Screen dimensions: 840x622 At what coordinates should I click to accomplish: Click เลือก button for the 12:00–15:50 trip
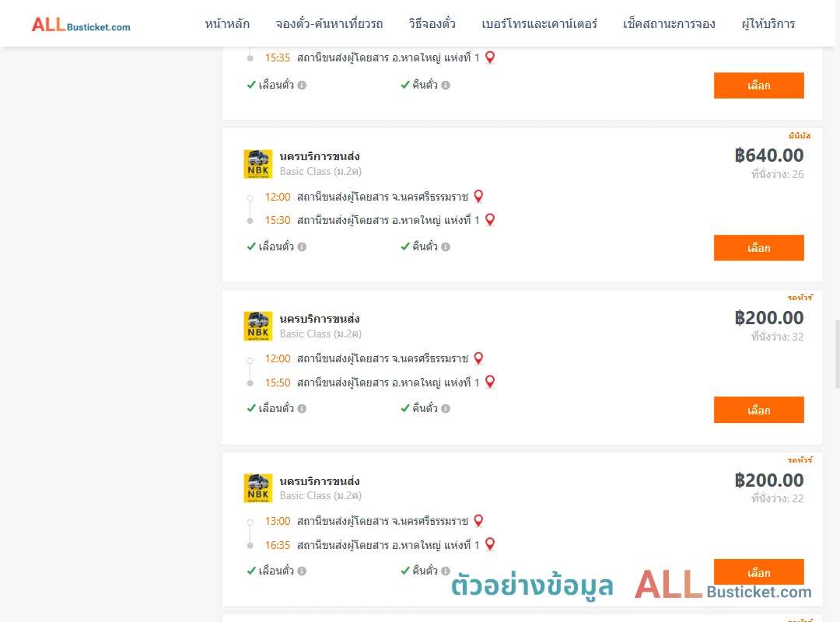tap(758, 411)
